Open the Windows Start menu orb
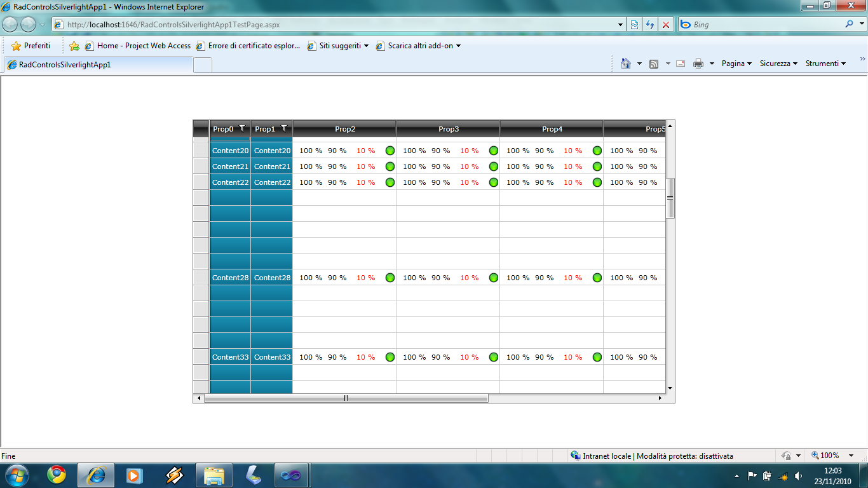 click(x=16, y=475)
